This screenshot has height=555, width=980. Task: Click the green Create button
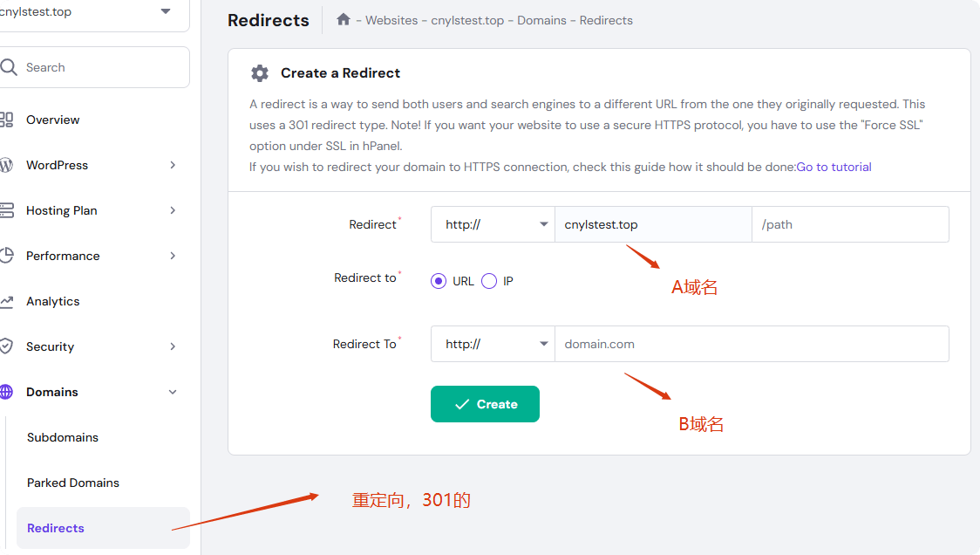[485, 404]
